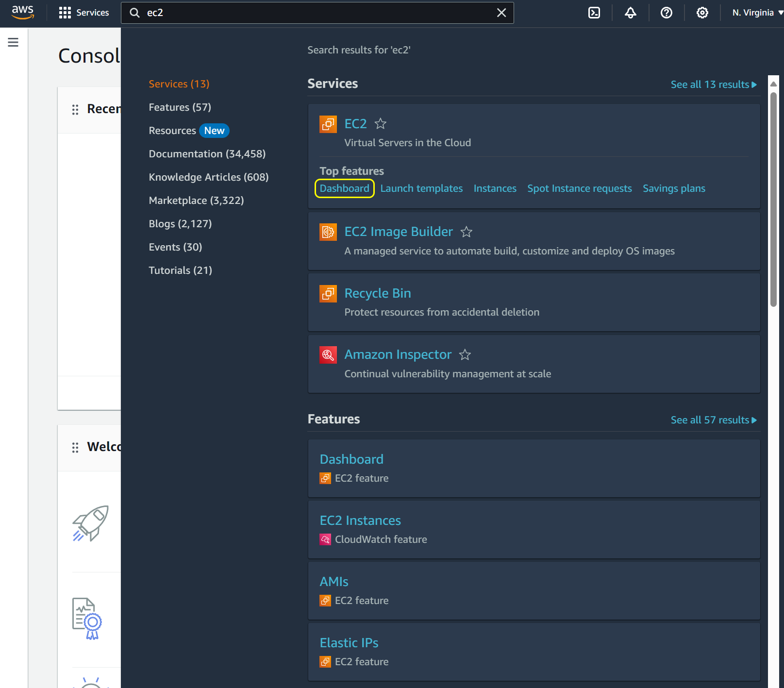This screenshot has height=688, width=784.
Task: Open EC2 Instances CloudWatch feature
Action: (534, 529)
